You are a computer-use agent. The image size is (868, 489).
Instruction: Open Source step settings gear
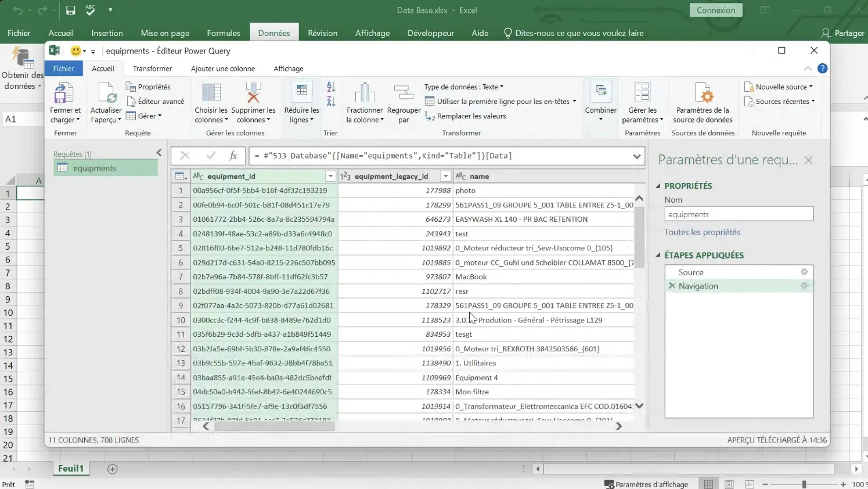point(804,272)
